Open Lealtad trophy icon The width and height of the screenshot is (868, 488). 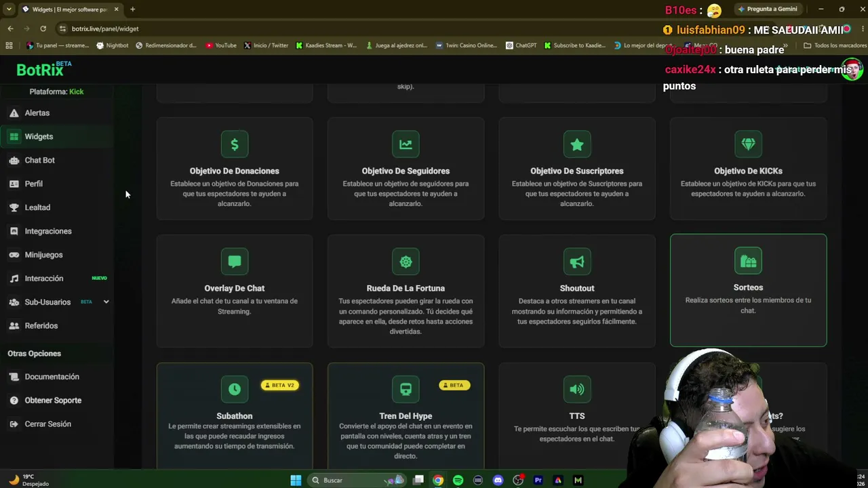pyautogui.click(x=14, y=208)
